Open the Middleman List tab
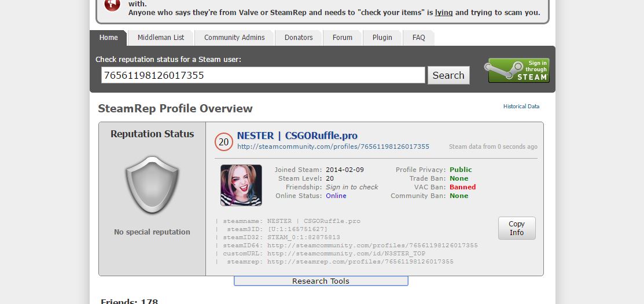The height and width of the screenshot is (304, 644). pos(161,38)
